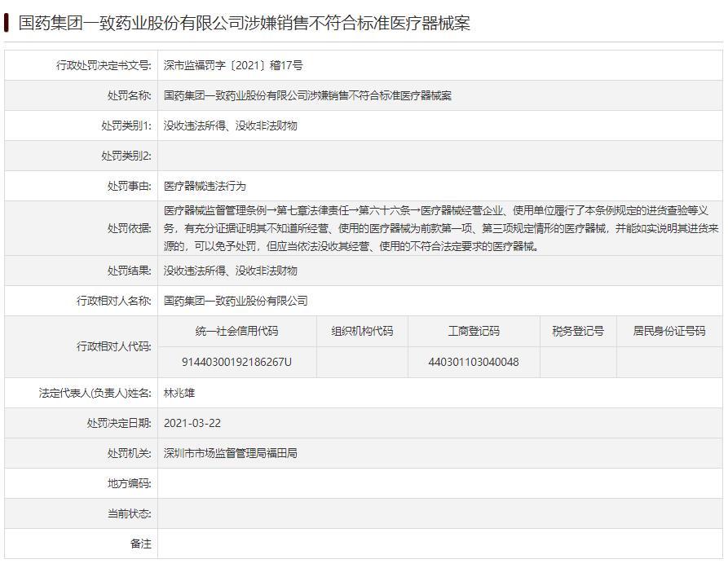Image resolution: width=728 pixels, height=568 pixels.
Task: Click the 处罚依据 paragraph text
Action: (440, 228)
